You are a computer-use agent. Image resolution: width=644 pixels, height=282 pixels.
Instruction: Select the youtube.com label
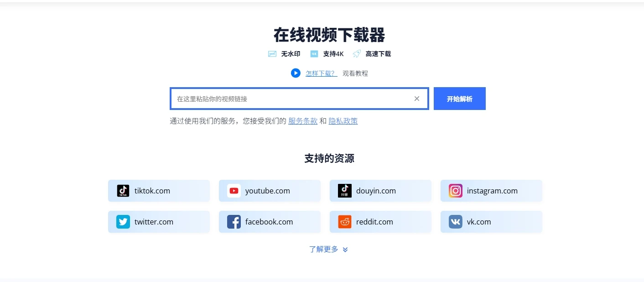tap(268, 191)
